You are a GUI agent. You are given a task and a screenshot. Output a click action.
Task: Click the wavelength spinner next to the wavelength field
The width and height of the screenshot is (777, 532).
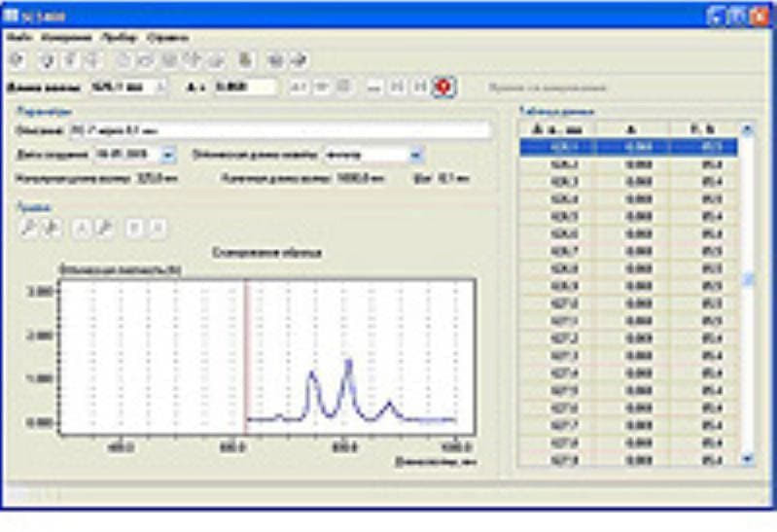pos(159,88)
